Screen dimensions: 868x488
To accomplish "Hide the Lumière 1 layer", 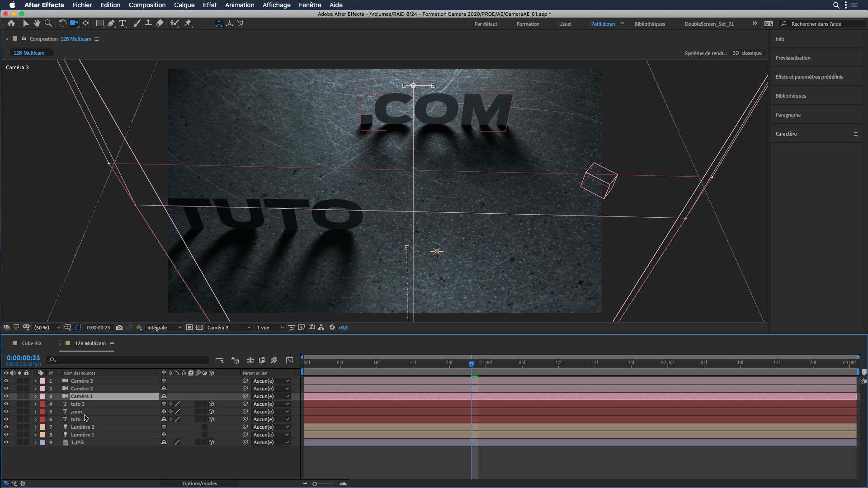I will click(x=6, y=435).
